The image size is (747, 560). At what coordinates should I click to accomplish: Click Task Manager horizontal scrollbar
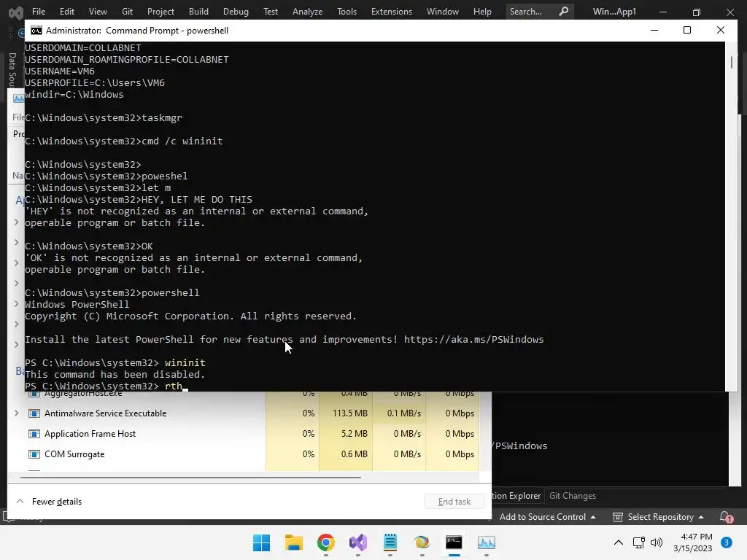pos(190,477)
